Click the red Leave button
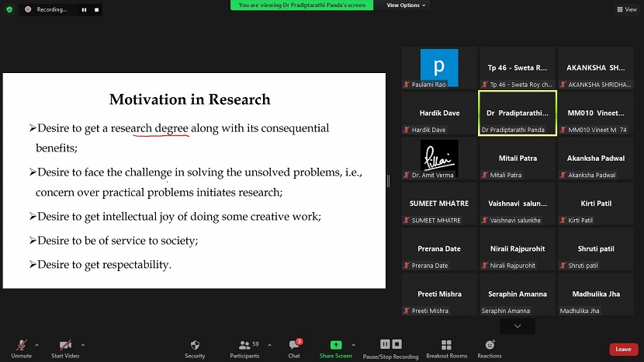This screenshot has width=644, height=362. (x=624, y=350)
